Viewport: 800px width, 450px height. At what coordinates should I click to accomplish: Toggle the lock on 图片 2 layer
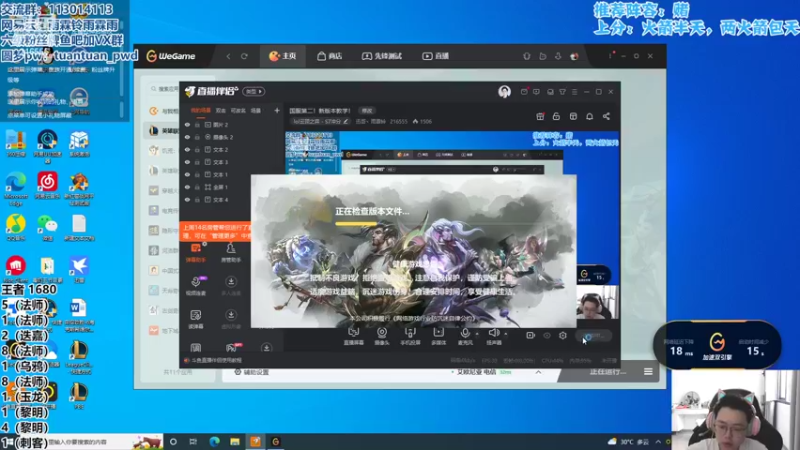(197, 124)
